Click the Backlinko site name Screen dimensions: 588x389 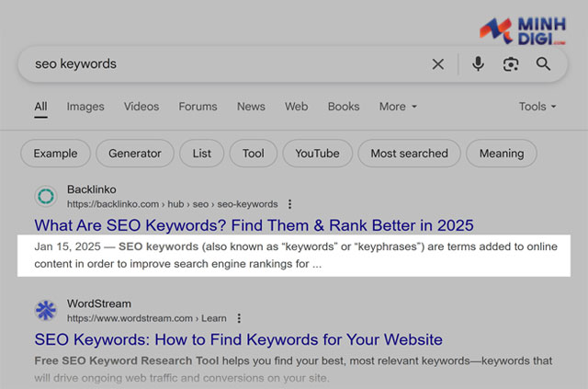(x=92, y=189)
